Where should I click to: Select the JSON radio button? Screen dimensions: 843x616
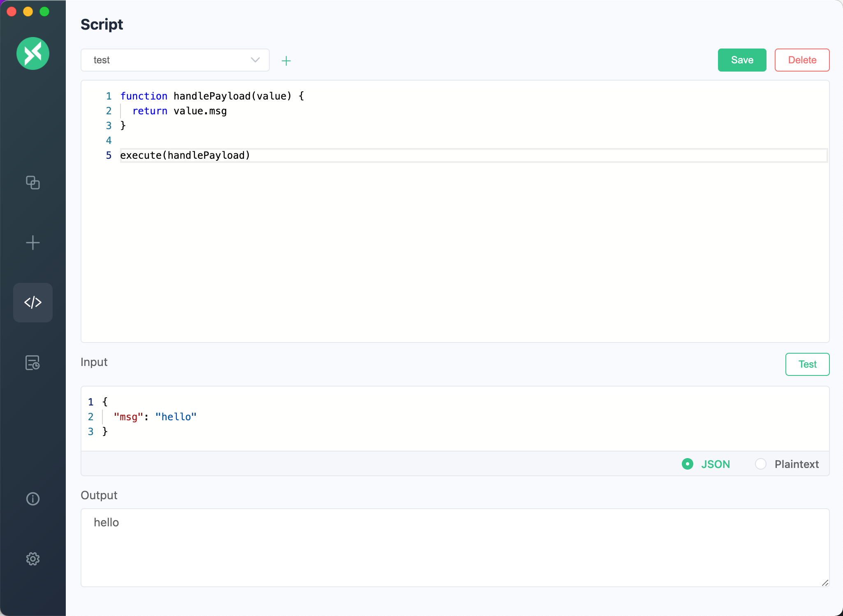click(688, 464)
